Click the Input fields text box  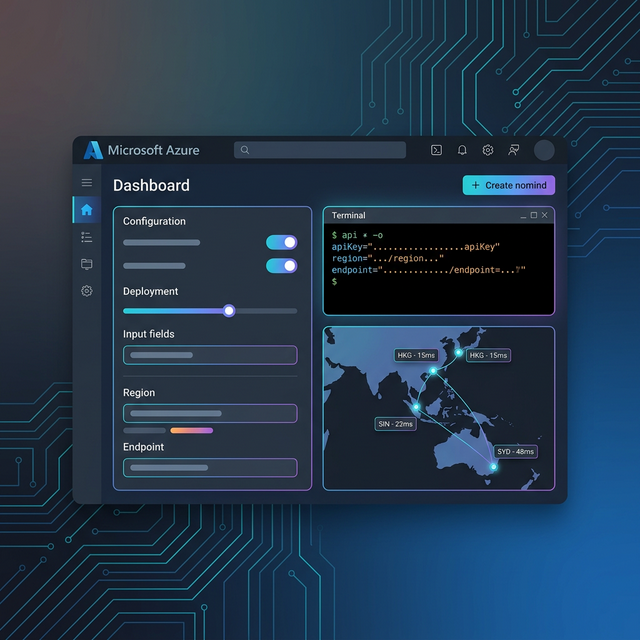pos(210,355)
